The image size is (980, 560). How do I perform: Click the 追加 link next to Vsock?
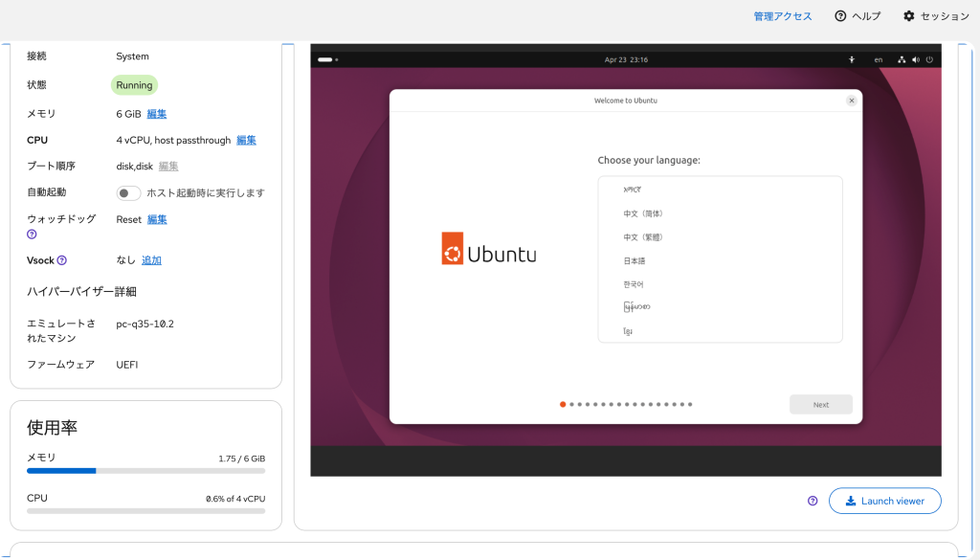click(151, 260)
